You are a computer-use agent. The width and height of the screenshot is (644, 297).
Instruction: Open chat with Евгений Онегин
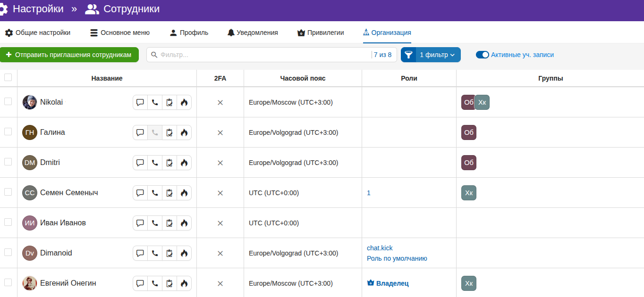140,283
